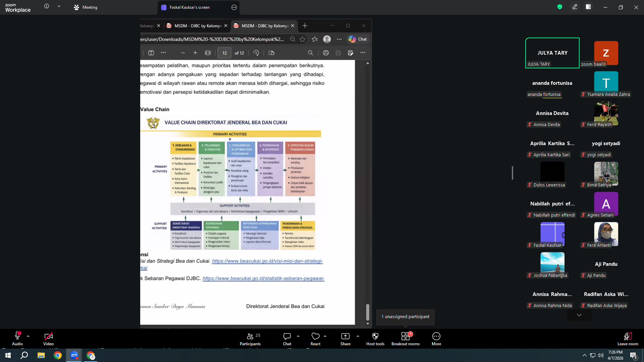
Task: Click Leave room
Action: tap(628, 339)
